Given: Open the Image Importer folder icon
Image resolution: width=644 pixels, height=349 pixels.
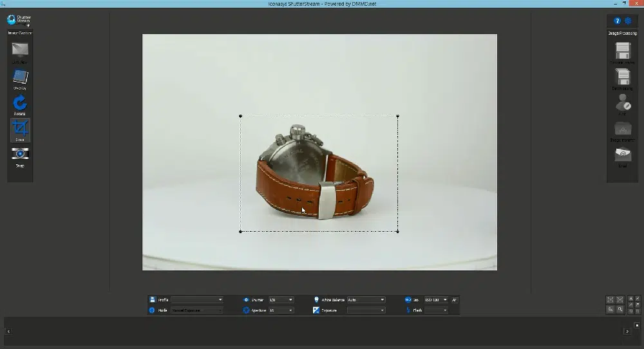Looking at the screenshot, I should click(x=623, y=128).
